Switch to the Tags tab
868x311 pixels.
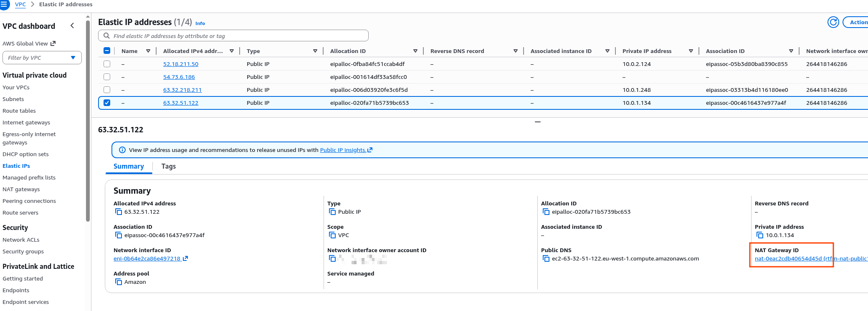[168, 166]
